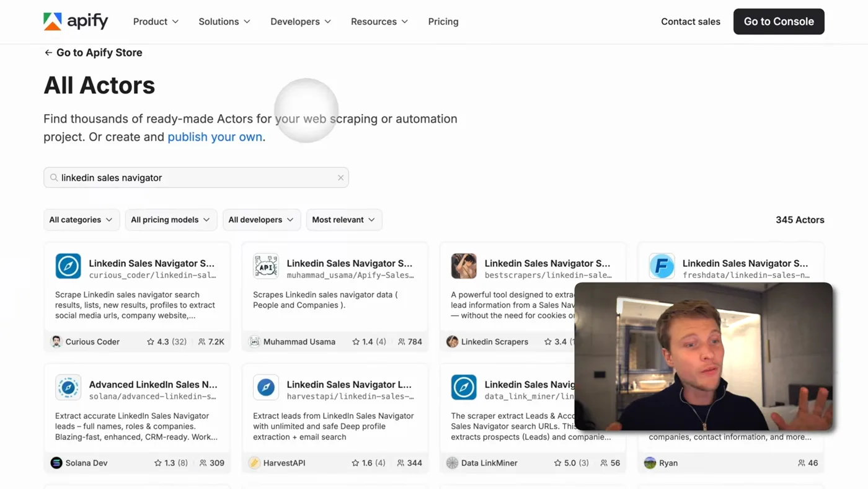Viewport: 868px width, 489px height.
Task: Click the muhammad_usama actor API icon
Action: click(266, 266)
